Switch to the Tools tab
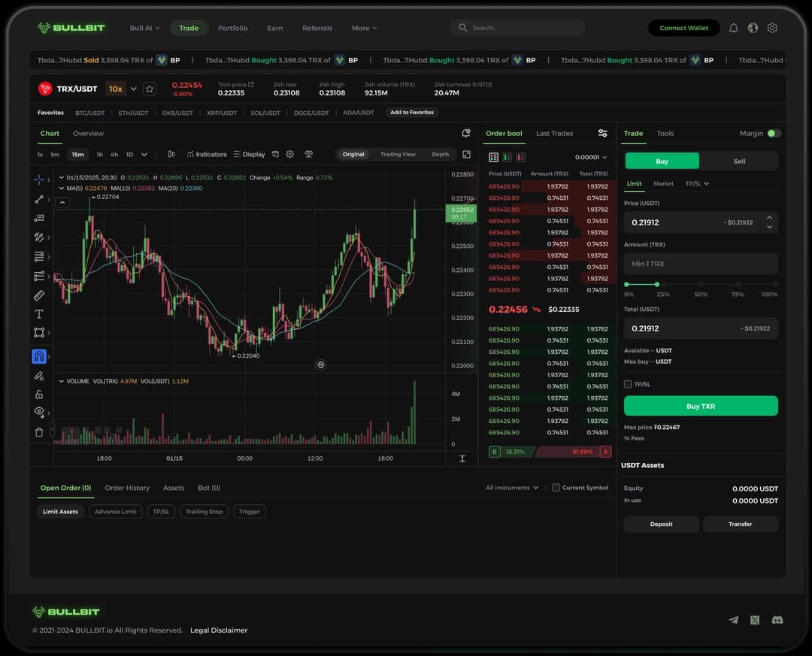This screenshot has width=812, height=656. pyautogui.click(x=665, y=134)
